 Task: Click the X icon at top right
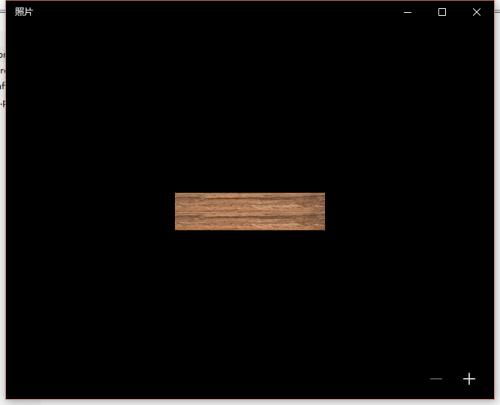point(477,12)
